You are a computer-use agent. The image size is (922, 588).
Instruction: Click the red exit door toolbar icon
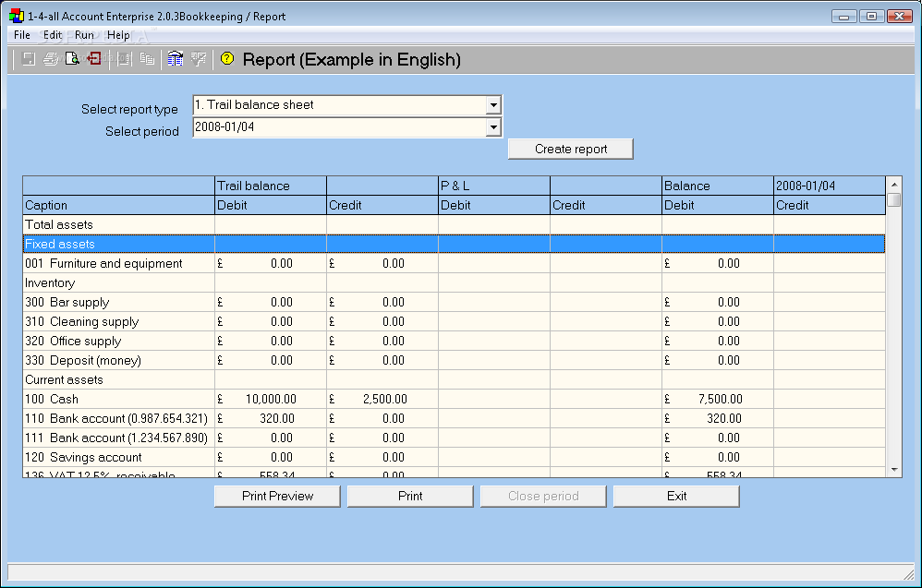point(93,59)
